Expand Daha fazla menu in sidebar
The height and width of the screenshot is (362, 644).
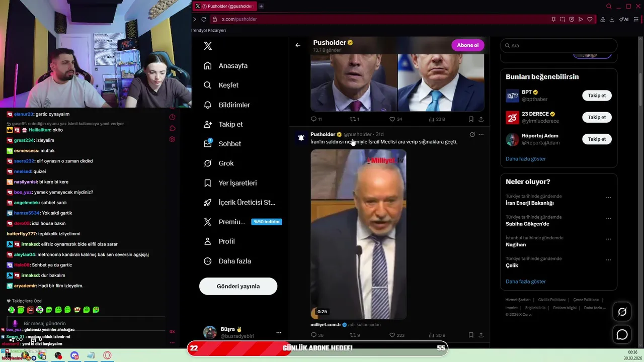227,261
